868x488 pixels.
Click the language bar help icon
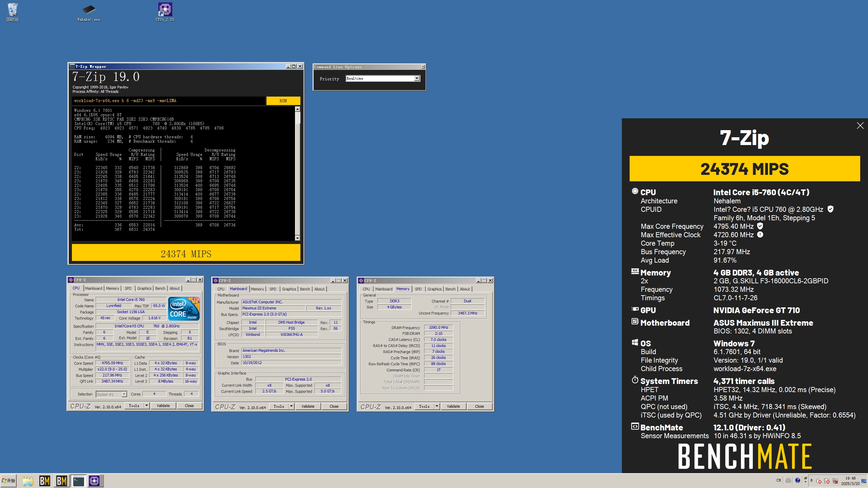(x=797, y=480)
